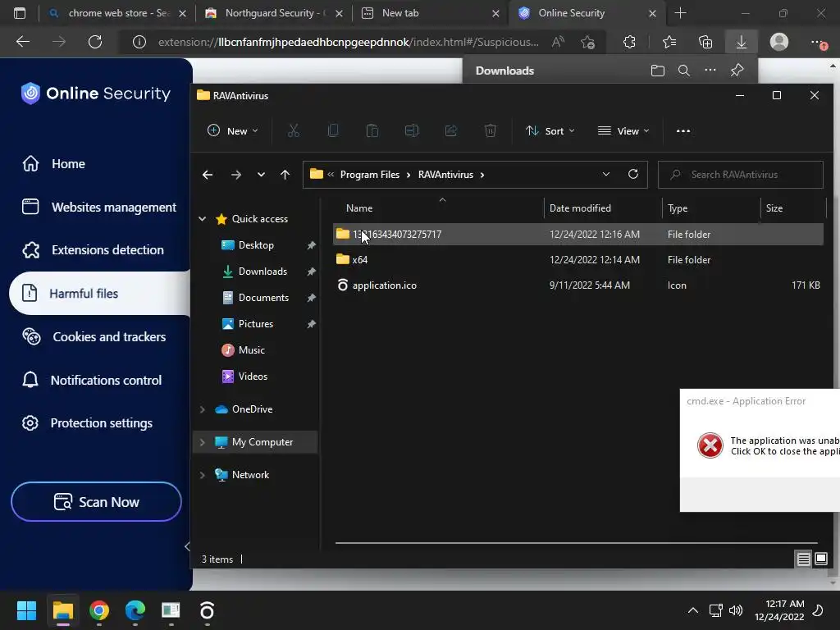
Task: Open the Home section in Online Security
Action: (x=68, y=163)
